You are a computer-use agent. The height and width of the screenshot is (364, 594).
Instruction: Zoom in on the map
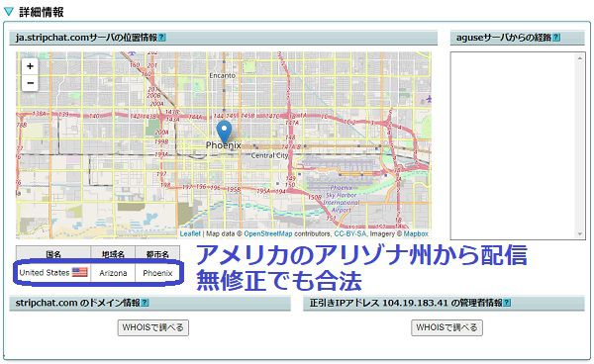30,66
